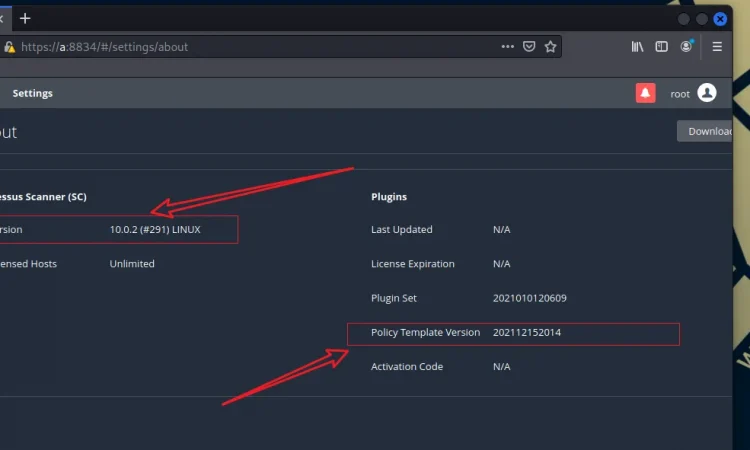Open the Library icon in toolbar
The width and height of the screenshot is (750, 450).
(637, 46)
